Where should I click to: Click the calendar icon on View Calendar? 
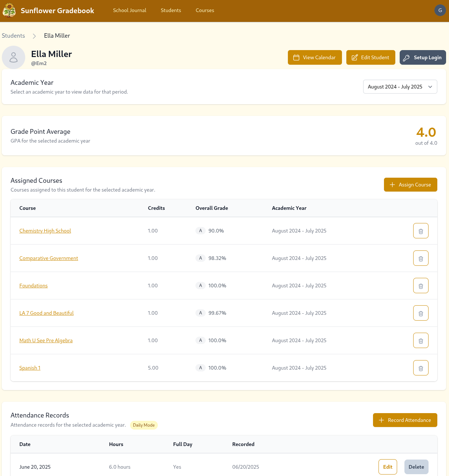coord(297,57)
